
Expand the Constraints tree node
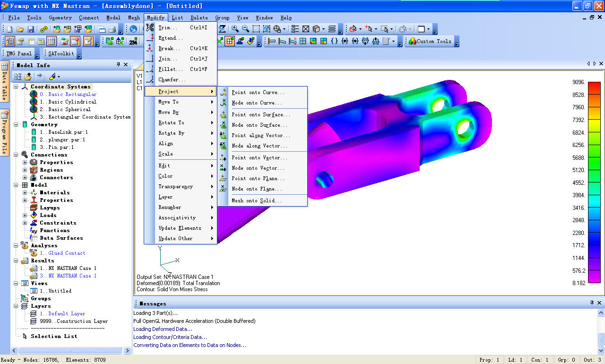click(x=25, y=223)
